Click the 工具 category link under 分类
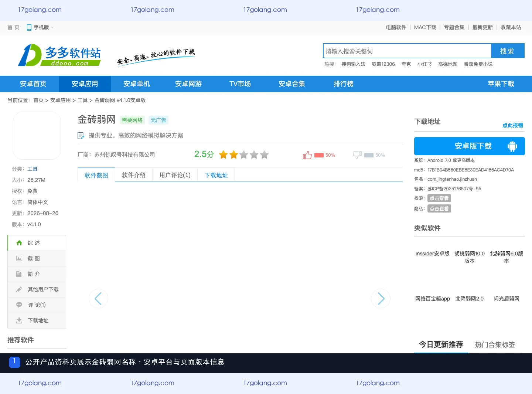 tap(33, 169)
